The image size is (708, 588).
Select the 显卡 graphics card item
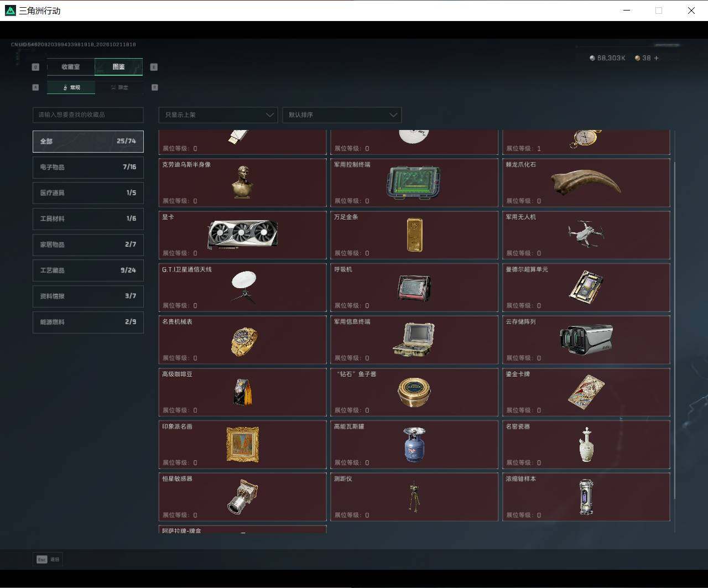[x=242, y=235]
